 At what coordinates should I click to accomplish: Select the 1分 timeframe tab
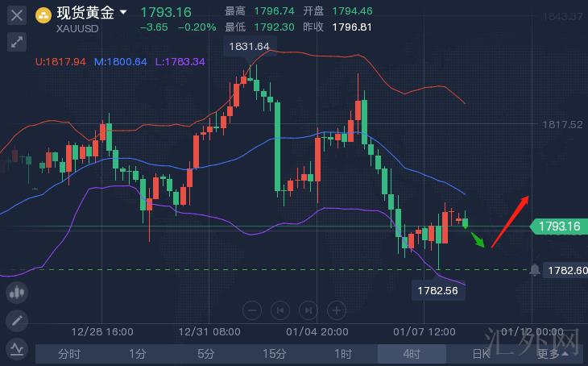pos(138,353)
